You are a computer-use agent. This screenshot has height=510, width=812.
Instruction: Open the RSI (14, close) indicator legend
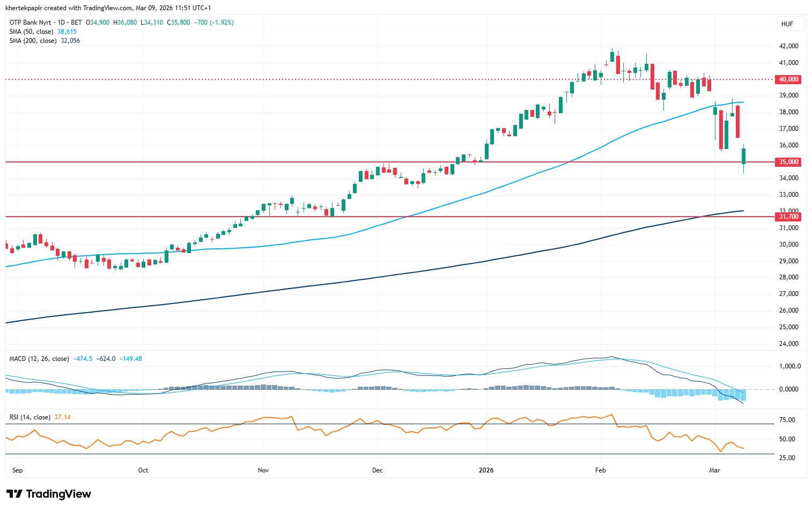click(x=30, y=417)
